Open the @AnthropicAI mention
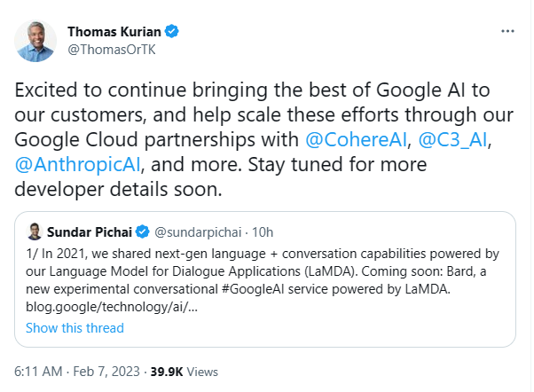Screen dimensions: 534x392 click(78, 164)
